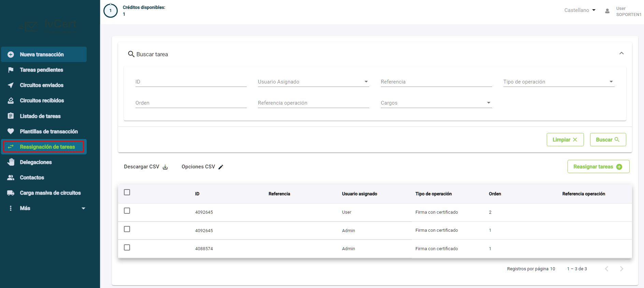Focus the Referencia search field

(436, 82)
